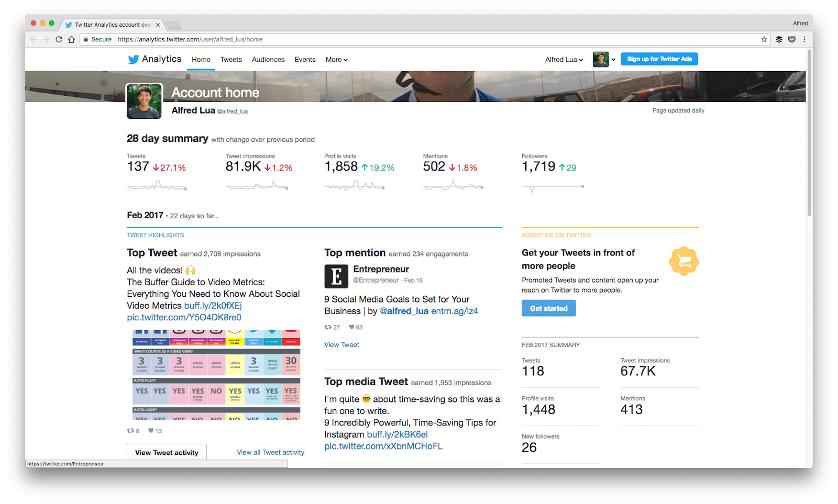This screenshot has height=504, width=838.
Task: Go back with browser back arrow
Action: coord(34,39)
